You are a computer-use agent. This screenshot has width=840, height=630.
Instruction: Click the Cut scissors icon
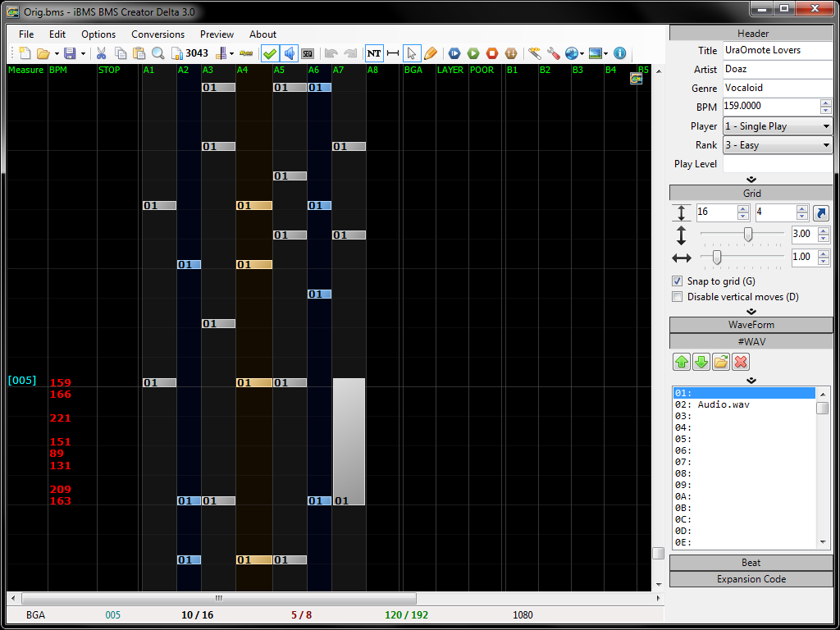click(x=101, y=53)
